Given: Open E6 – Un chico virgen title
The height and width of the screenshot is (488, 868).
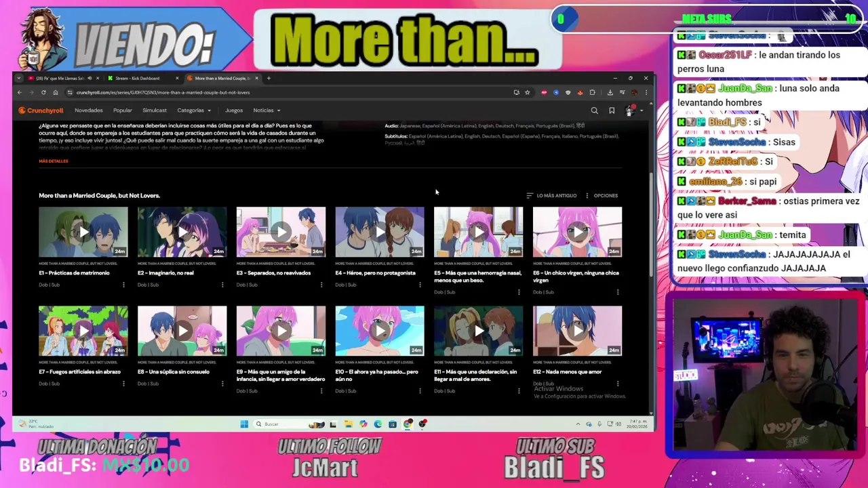Looking at the screenshot, I should pyautogui.click(x=576, y=277).
